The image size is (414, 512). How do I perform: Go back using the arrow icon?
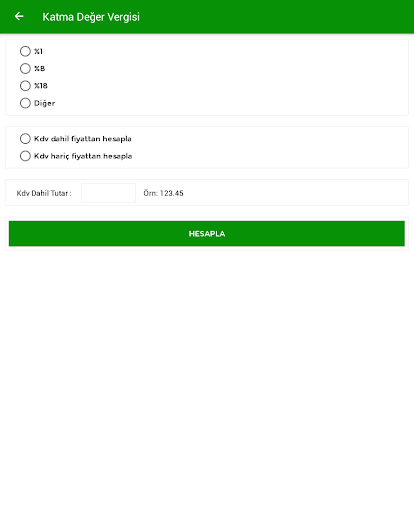pos(19,16)
